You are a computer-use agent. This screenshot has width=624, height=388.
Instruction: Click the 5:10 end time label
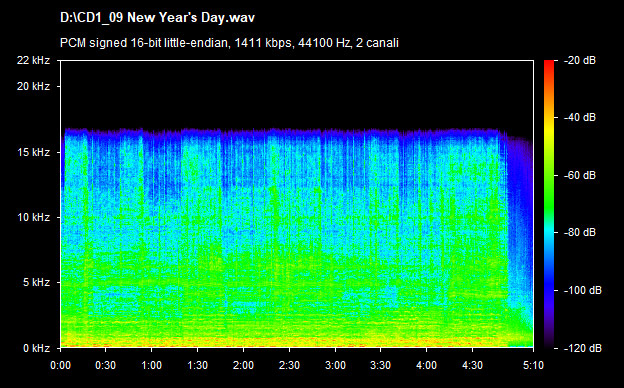pyautogui.click(x=533, y=365)
